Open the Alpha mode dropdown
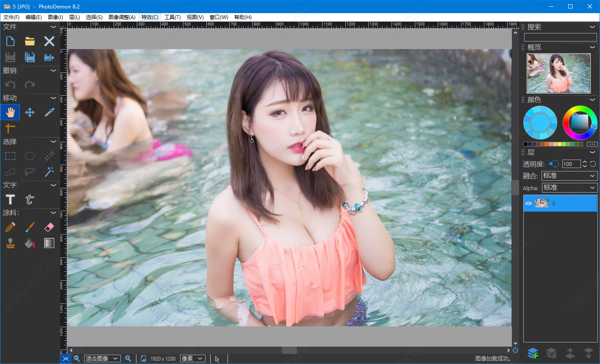The height and width of the screenshot is (364, 600). pos(569,188)
